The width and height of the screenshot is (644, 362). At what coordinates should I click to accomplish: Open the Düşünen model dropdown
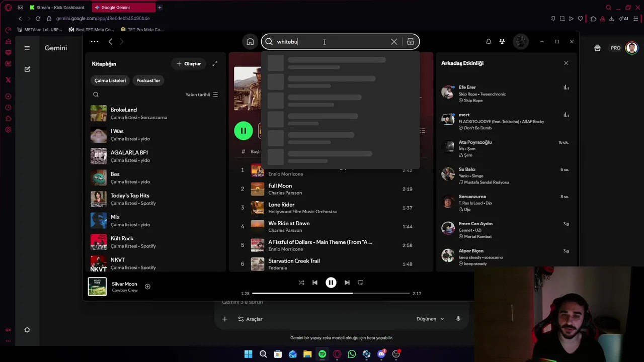pyautogui.click(x=430, y=319)
